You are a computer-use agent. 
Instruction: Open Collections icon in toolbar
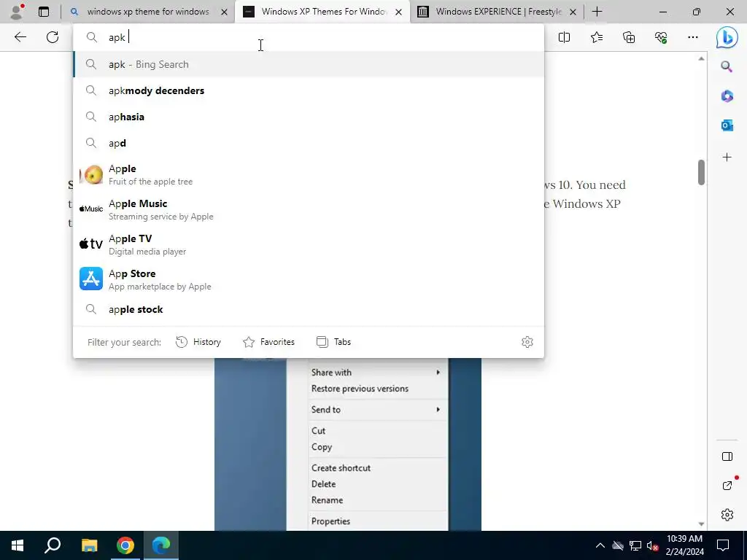click(629, 37)
